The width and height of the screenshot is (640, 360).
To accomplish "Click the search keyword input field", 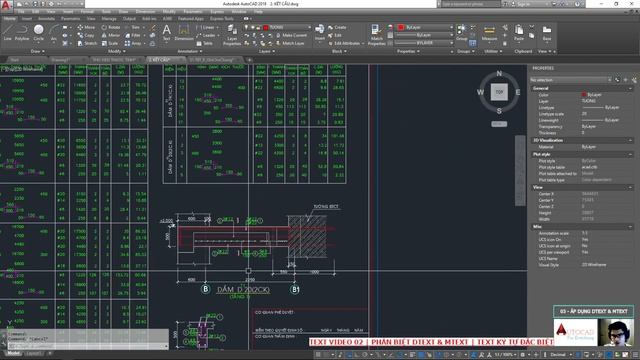I will tap(471, 4).
